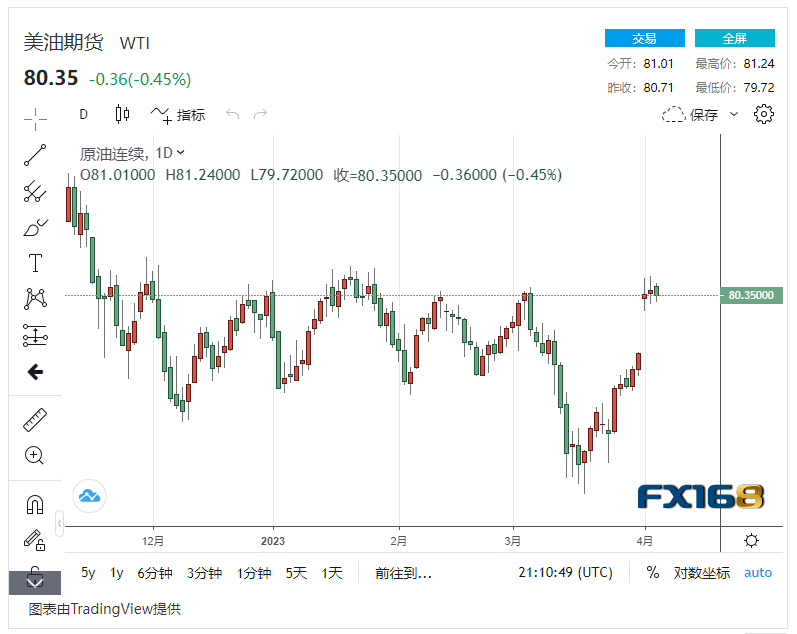Image resolution: width=797 pixels, height=634 pixels.
Task: Open the candlestick chart style selector
Action: click(123, 114)
